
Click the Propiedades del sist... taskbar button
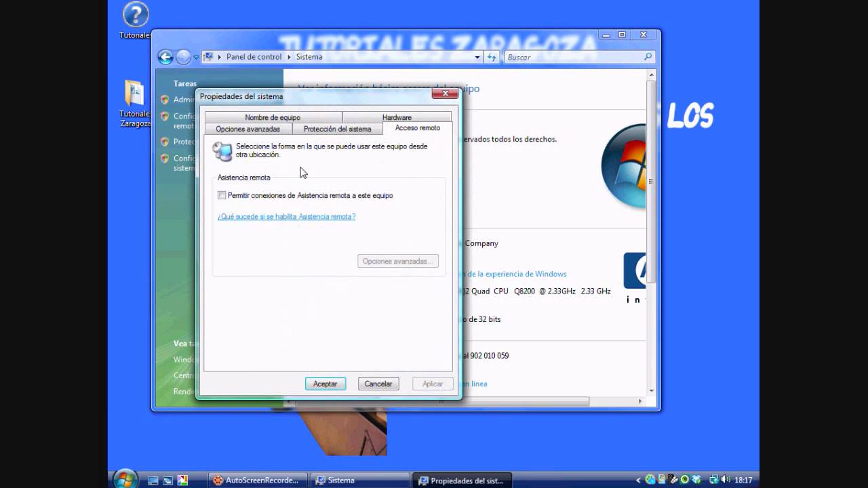coord(463,481)
